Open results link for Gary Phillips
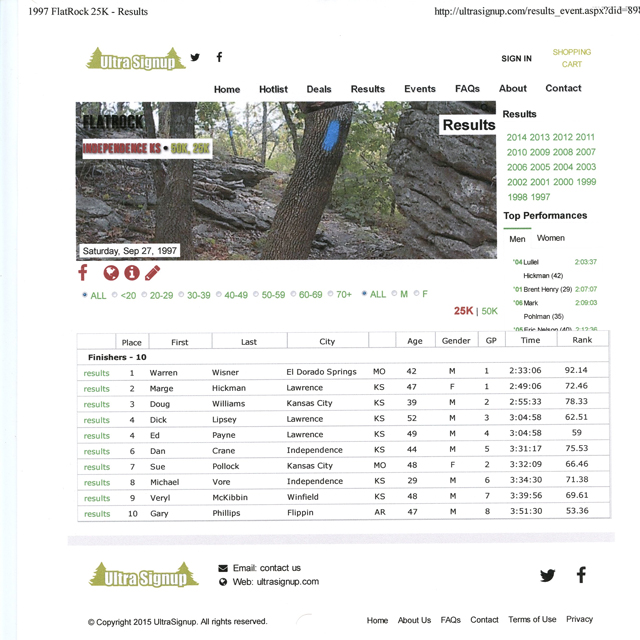640x640 pixels. click(x=97, y=514)
